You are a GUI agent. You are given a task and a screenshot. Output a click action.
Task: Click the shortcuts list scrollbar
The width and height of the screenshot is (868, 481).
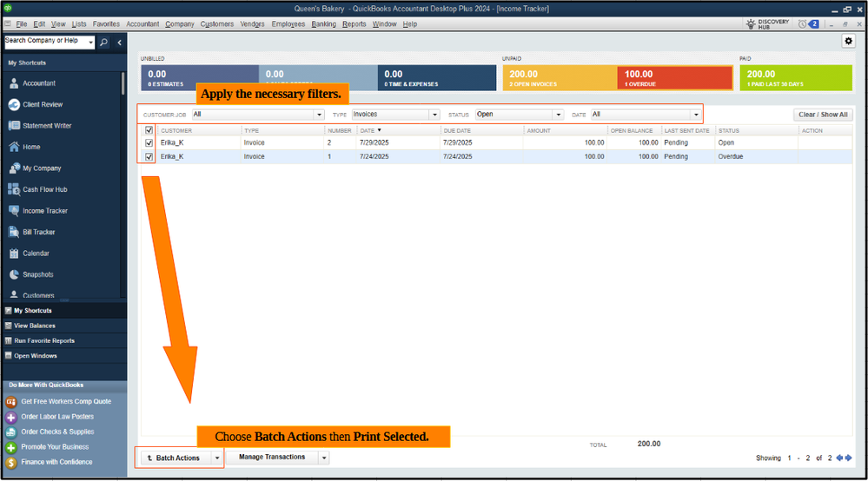123,84
